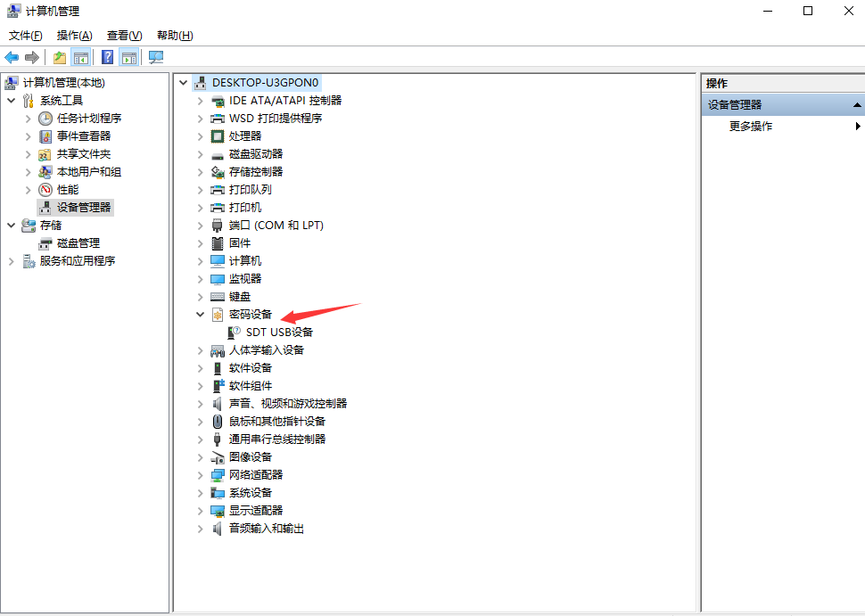Click the human interface (人体学输入设备) icon
Viewport: 865px width, 616px height.
[218, 350]
